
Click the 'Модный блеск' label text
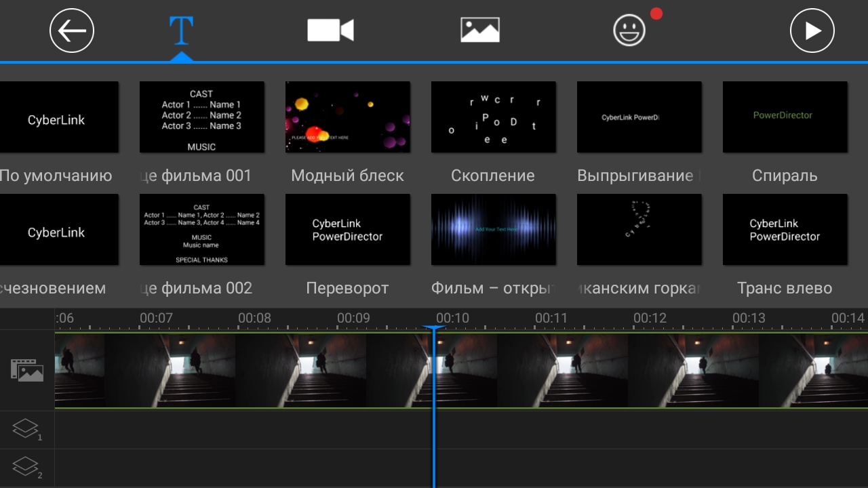(347, 176)
